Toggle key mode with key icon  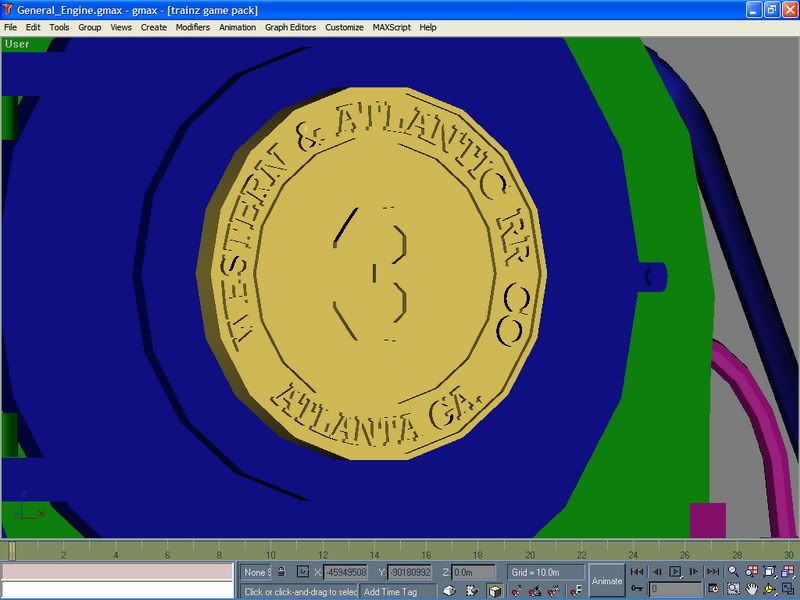pyautogui.click(x=637, y=589)
